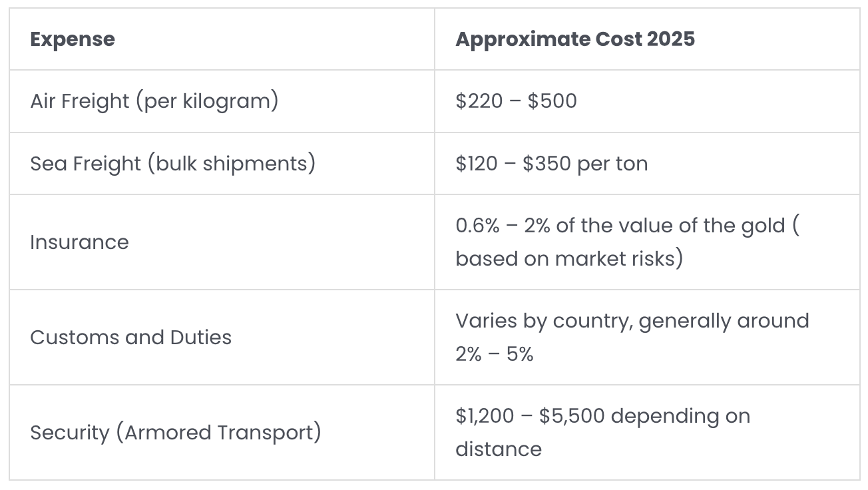Click the 'Varies by country' cost text
The width and height of the screenshot is (868, 490).
(543, 321)
